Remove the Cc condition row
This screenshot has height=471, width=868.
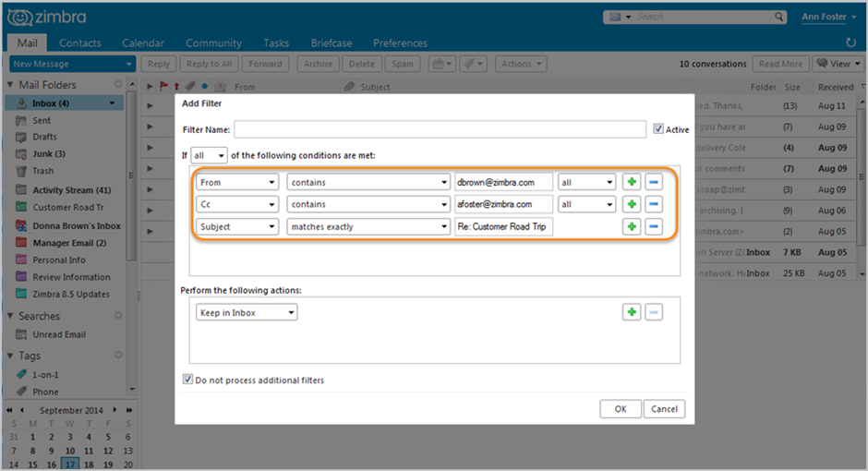pyautogui.click(x=653, y=204)
